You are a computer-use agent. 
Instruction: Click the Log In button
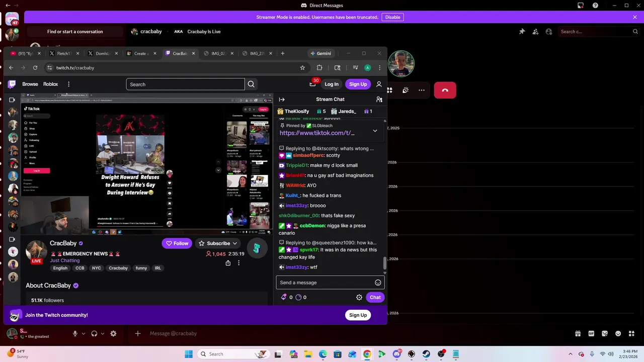point(332,84)
